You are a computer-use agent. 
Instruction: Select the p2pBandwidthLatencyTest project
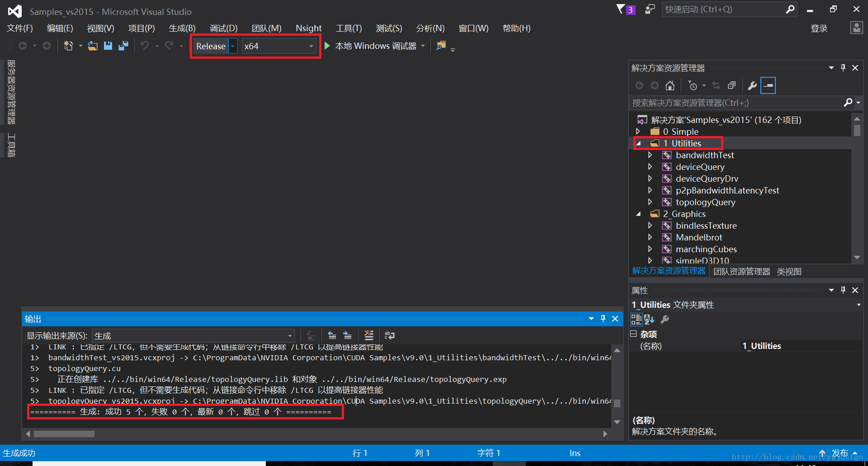coord(727,190)
